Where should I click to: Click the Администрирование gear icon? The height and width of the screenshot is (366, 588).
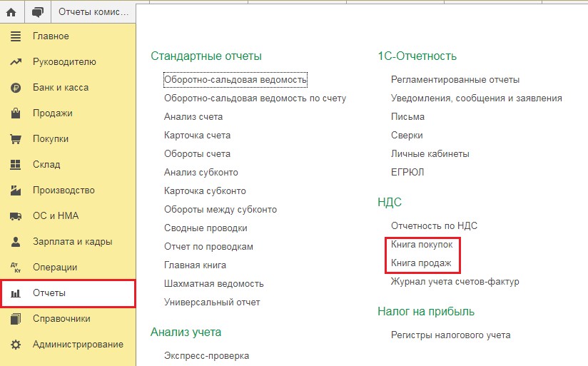coord(16,345)
